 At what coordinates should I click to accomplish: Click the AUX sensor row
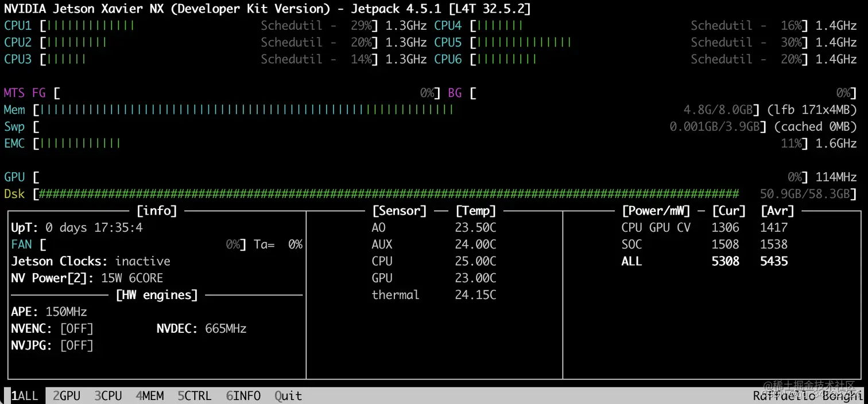(x=434, y=244)
